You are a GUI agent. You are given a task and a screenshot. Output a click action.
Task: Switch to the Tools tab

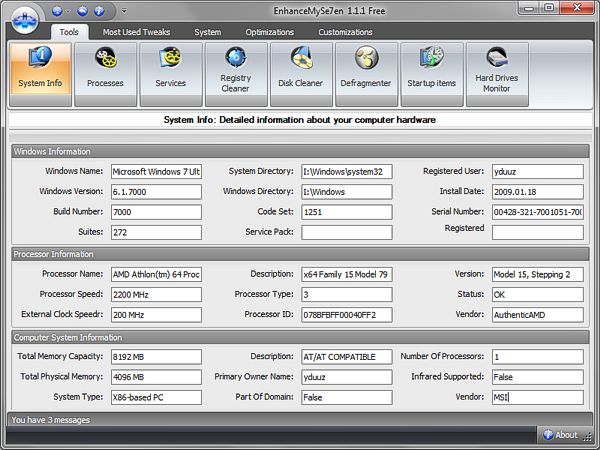pyautogui.click(x=69, y=32)
